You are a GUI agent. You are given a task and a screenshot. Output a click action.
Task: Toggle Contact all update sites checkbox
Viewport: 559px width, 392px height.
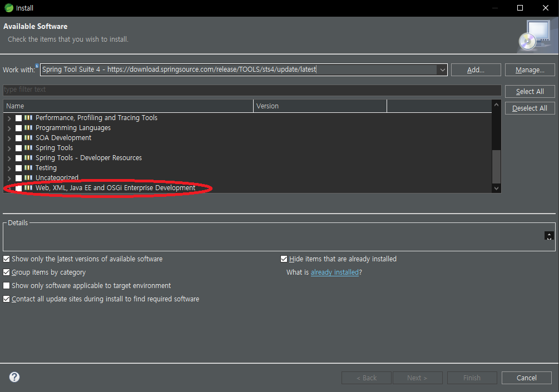pos(7,299)
